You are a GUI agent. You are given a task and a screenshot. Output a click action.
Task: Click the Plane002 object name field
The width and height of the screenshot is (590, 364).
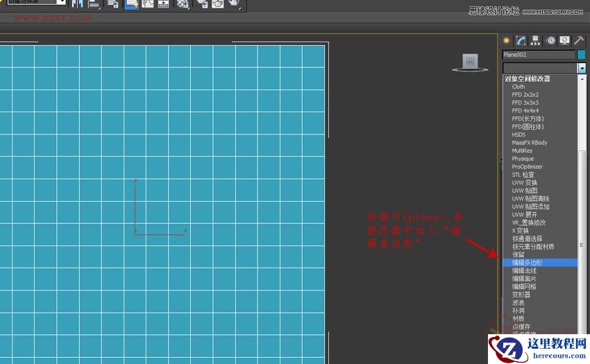pyautogui.click(x=539, y=55)
